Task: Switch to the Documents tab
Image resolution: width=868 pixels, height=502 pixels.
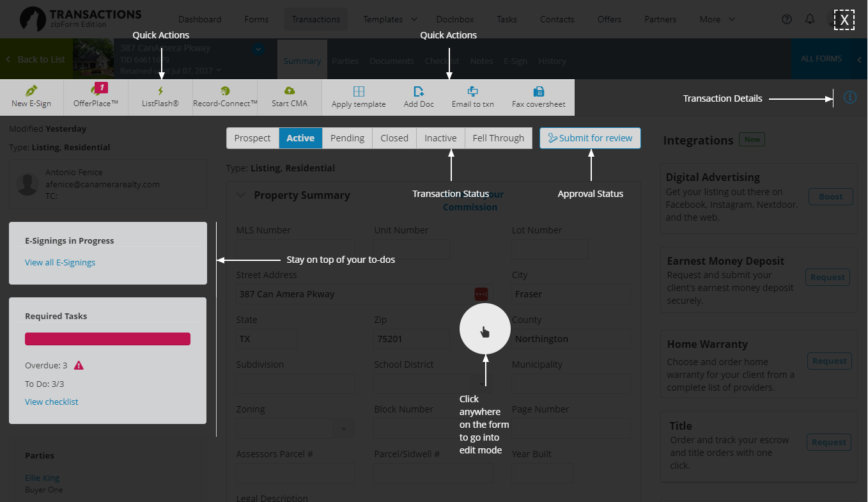Action: pyautogui.click(x=391, y=61)
